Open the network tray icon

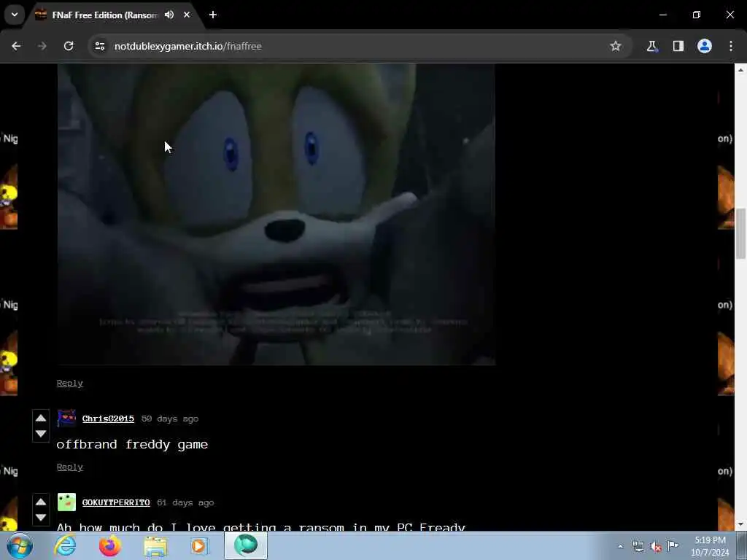(x=638, y=547)
